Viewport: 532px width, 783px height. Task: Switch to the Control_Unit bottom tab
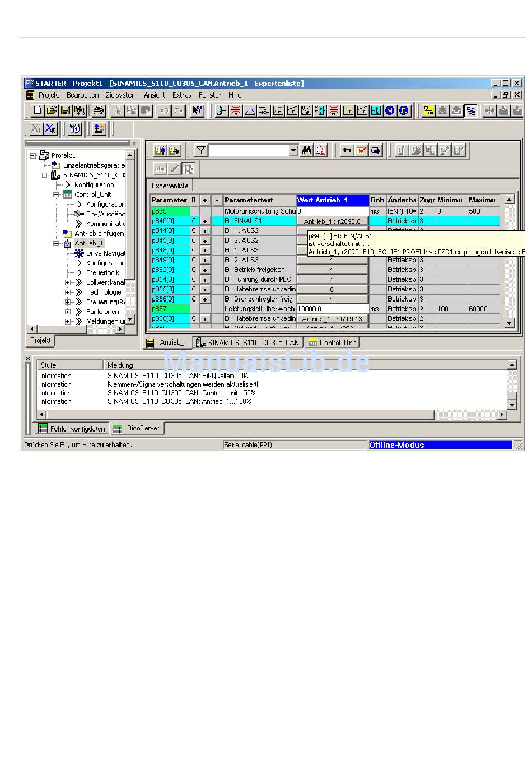click(x=332, y=342)
